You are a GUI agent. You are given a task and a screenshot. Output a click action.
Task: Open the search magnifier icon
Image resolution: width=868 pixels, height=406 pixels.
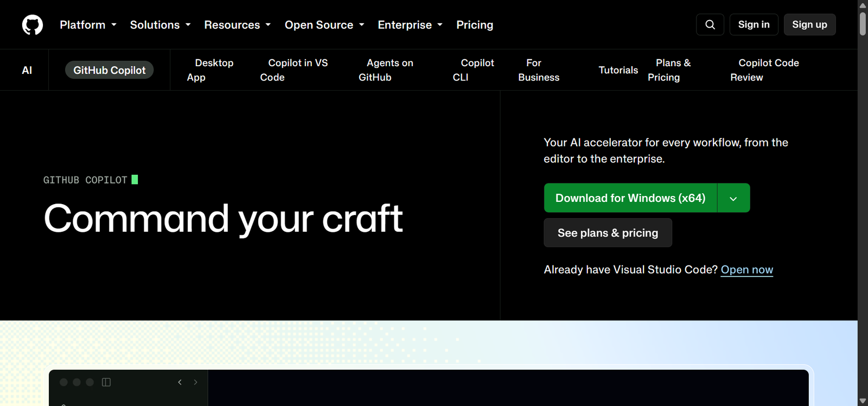tap(710, 24)
